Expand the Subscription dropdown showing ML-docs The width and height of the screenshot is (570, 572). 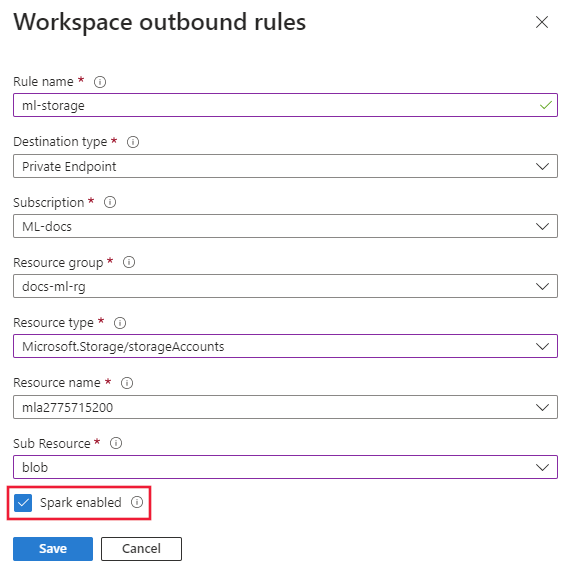[x=285, y=226]
